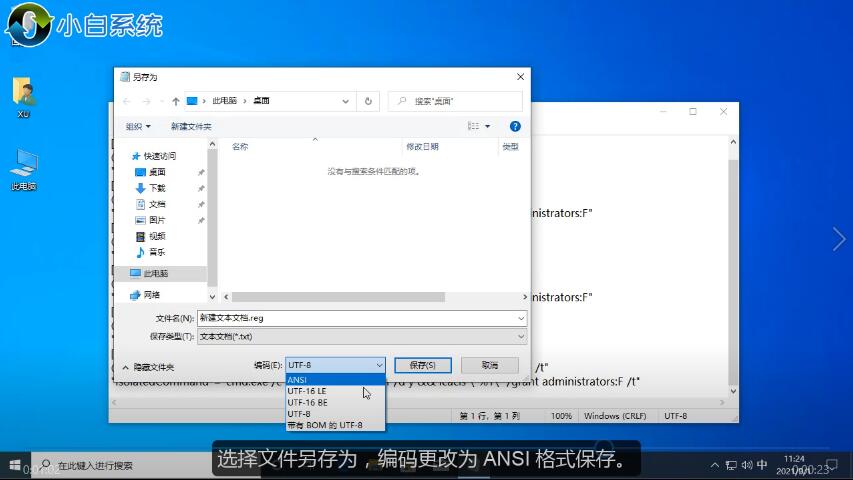The height and width of the screenshot is (480, 853).
Task: Collapse the 编码 encoding combo box
Action: coord(379,365)
